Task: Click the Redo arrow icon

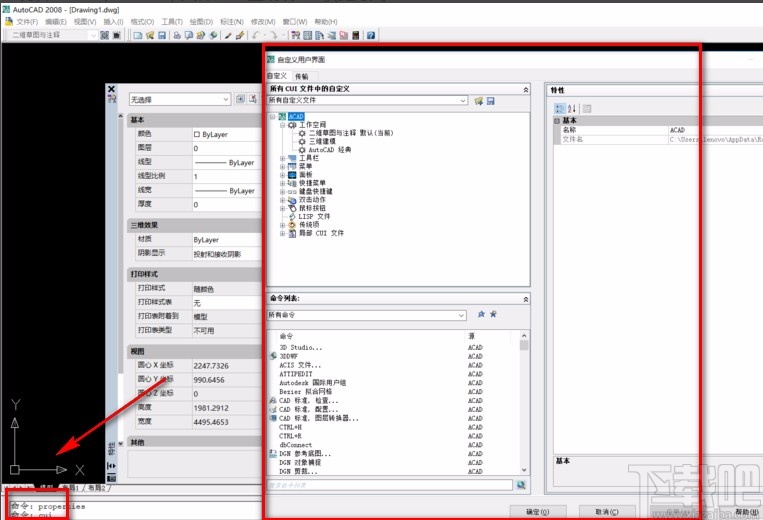Action: coord(274,35)
